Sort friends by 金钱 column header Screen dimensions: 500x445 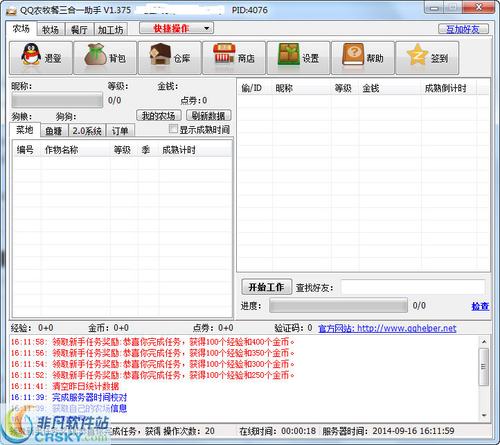coord(390,88)
